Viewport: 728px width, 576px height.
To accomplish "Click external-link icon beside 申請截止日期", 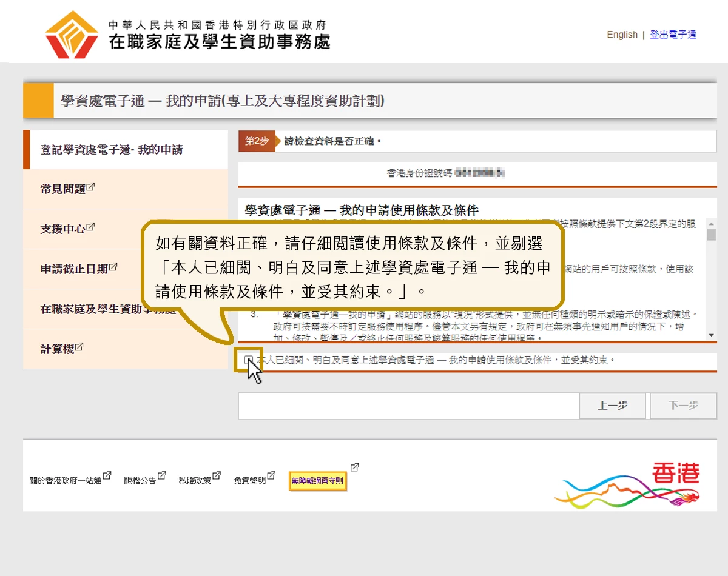I will [113, 266].
